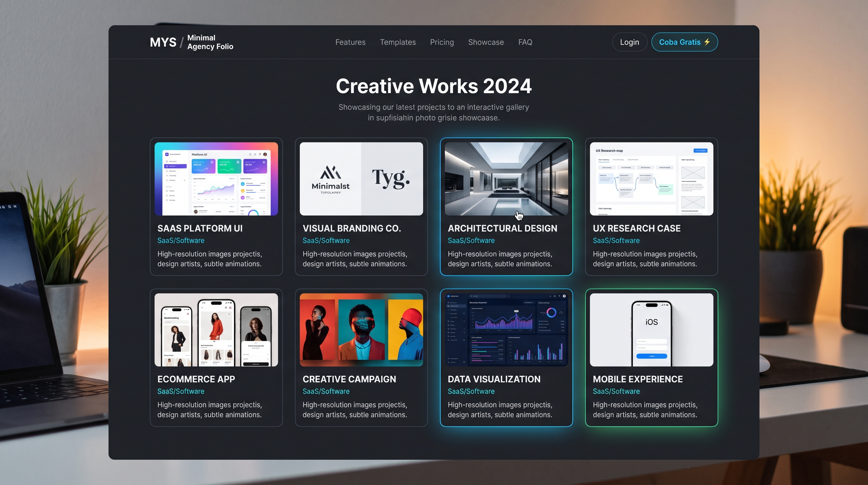Open the UX Research map thumbnail

pos(651,179)
